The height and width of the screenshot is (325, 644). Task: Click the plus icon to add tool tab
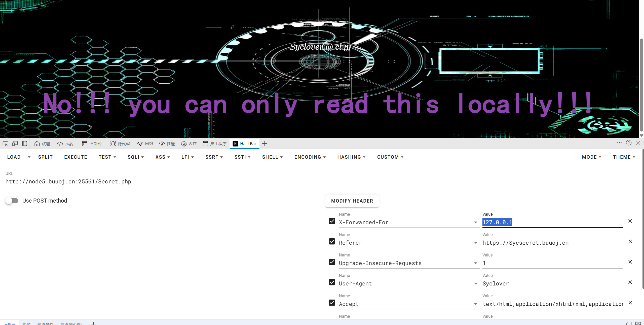264,144
